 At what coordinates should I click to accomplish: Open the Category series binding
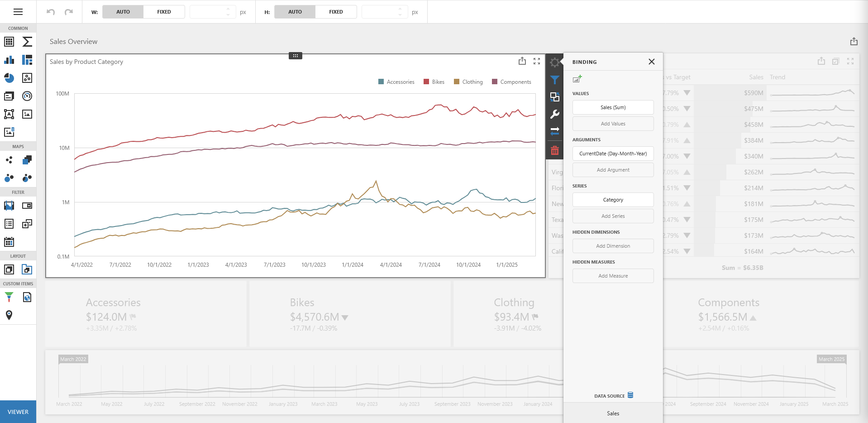(613, 200)
